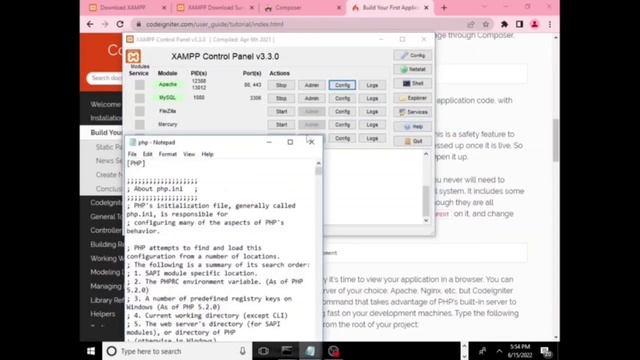Open Task View on taskbar

(x=263, y=351)
